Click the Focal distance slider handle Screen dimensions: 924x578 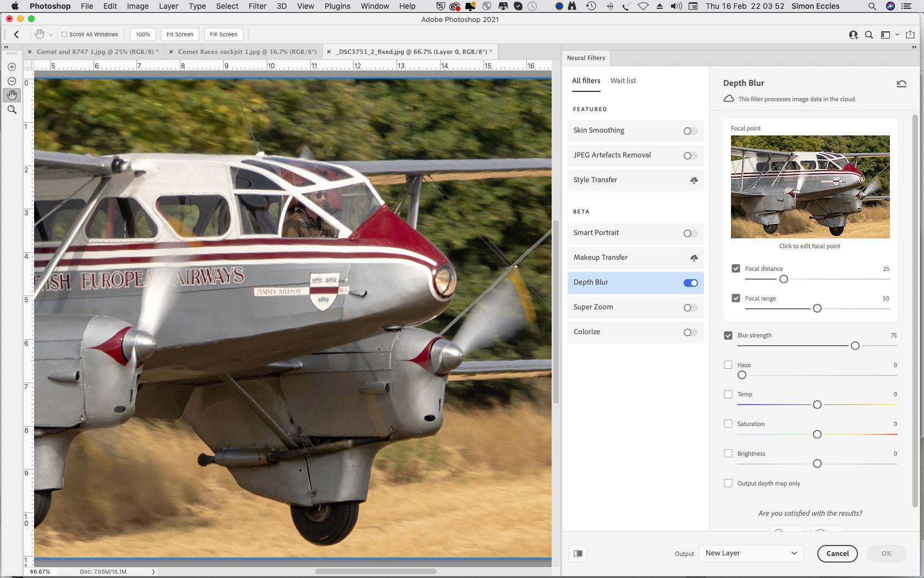(x=784, y=279)
